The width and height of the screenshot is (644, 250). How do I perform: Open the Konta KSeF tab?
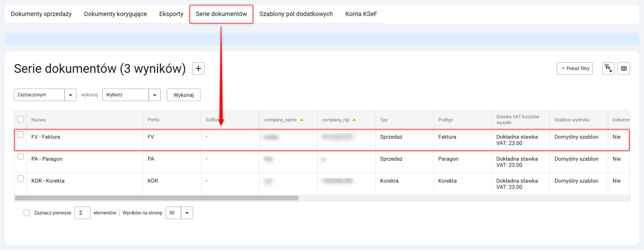[361, 14]
